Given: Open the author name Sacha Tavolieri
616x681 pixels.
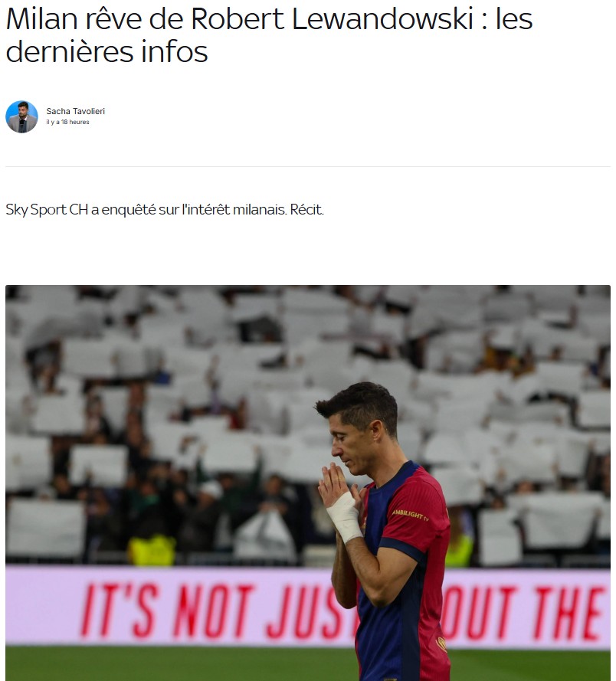Looking at the screenshot, I should pyautogui.click(x=76, y=111).
